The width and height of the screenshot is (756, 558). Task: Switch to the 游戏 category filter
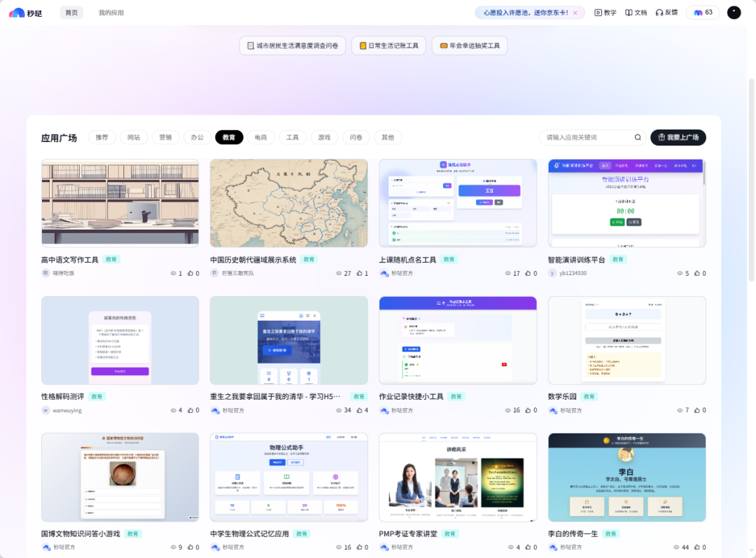pyautogui.click(x=324, y=137)
